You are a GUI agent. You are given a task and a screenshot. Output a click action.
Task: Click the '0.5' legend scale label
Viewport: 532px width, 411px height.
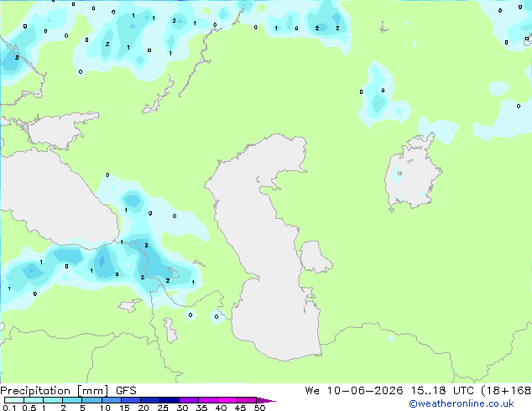[x=29, y=408]
